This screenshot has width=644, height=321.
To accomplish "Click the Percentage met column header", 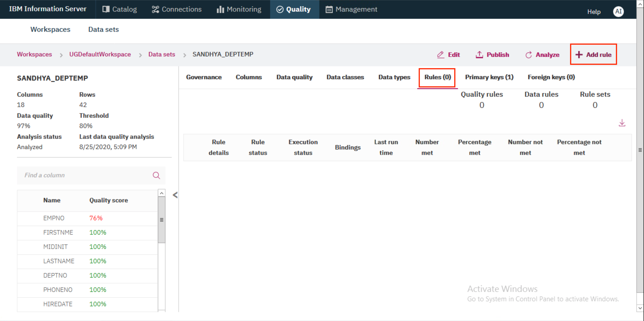I will [x=475, y=147].
